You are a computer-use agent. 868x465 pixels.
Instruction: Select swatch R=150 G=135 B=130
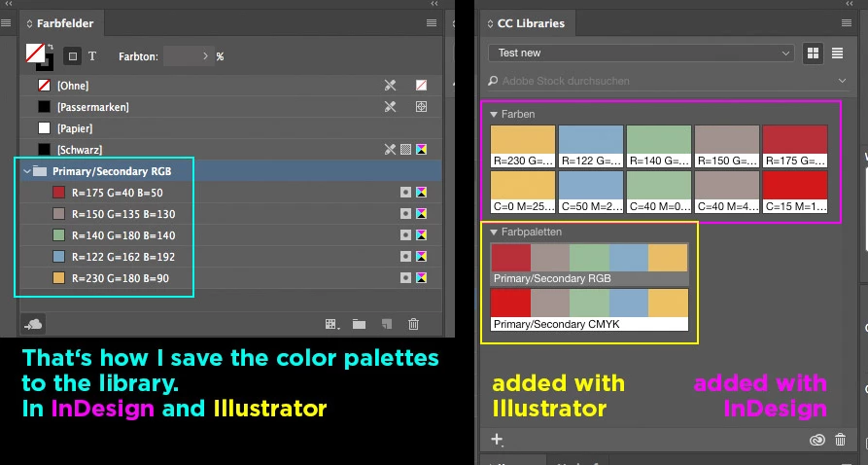[x=230, y=214]
